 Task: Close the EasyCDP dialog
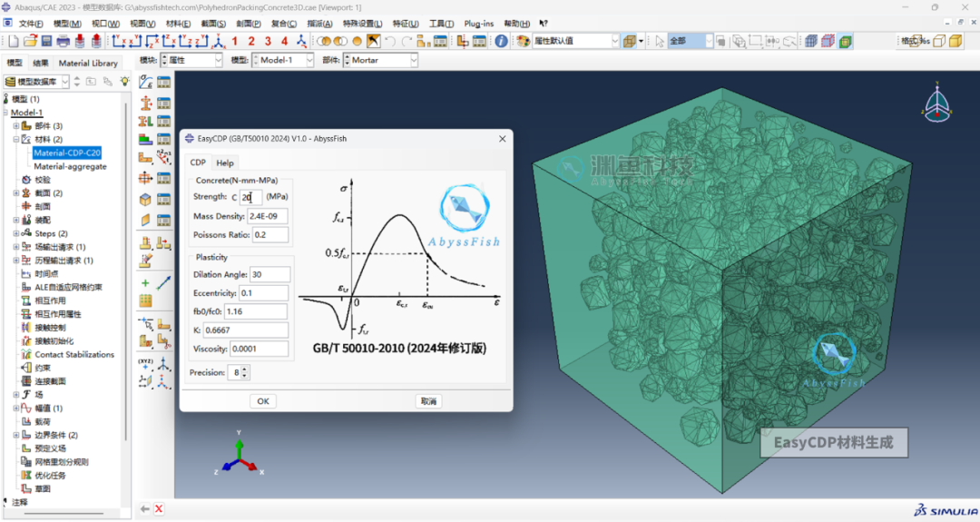[x=503, y=139]
